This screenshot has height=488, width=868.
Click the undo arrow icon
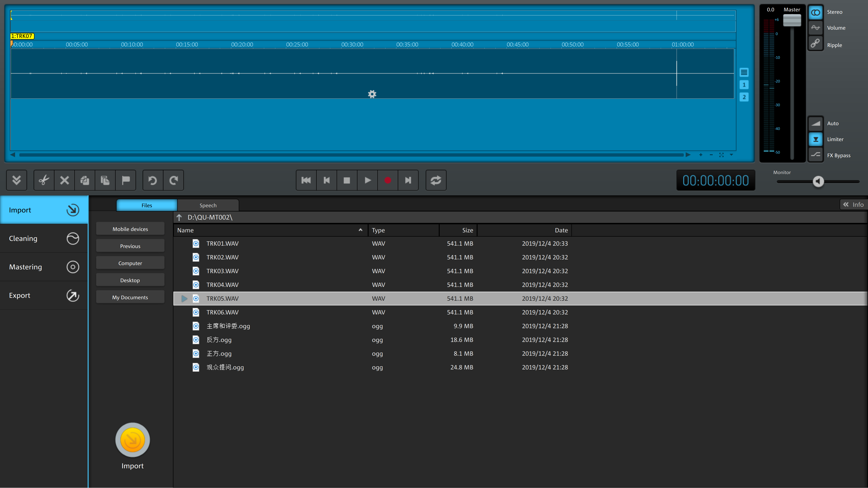pyautogui.click(x=153, y=180)
